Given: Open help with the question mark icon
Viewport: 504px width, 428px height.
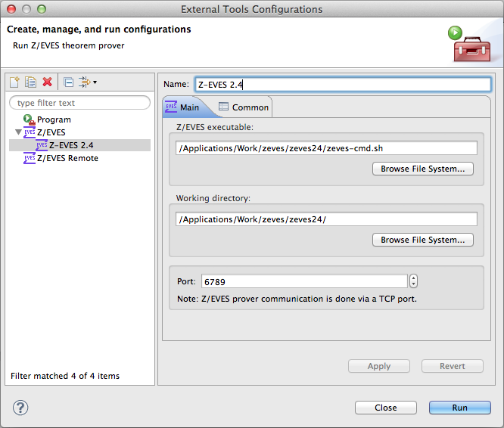Looking at the screenshot, I should pyautogui.click(x=20, y=408).
